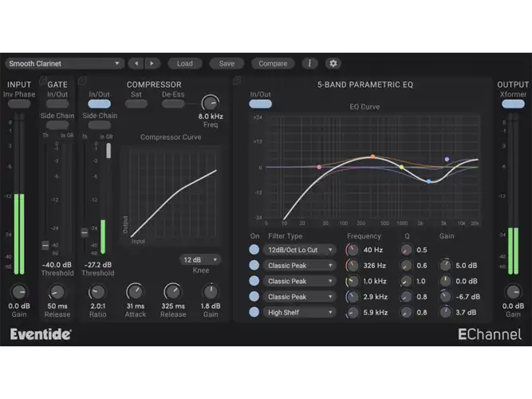Viewport: 532px width, 399px height.
Task: Click the compressor Release knob at 325 ms
Action: tap(173, 292)
